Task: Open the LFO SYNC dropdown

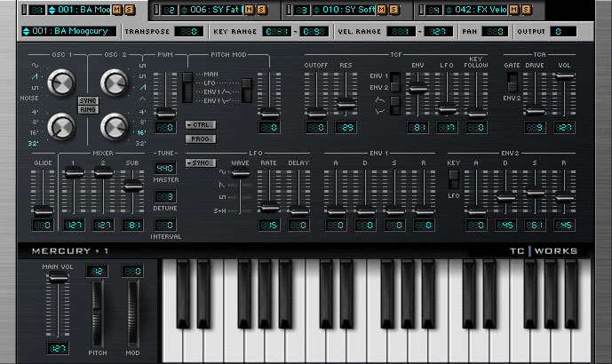Action: click(x=201, y=163)
